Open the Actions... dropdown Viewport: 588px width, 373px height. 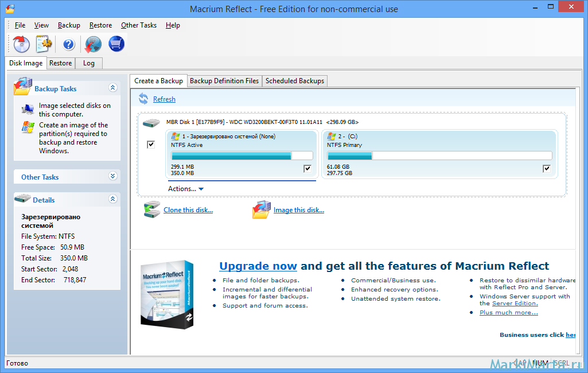186,189
